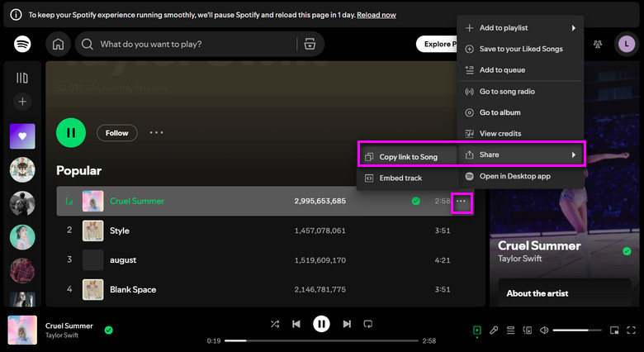Open the user profile avatar L
The height and width of the screenshot is (352, 644).
tap(627, 44)
